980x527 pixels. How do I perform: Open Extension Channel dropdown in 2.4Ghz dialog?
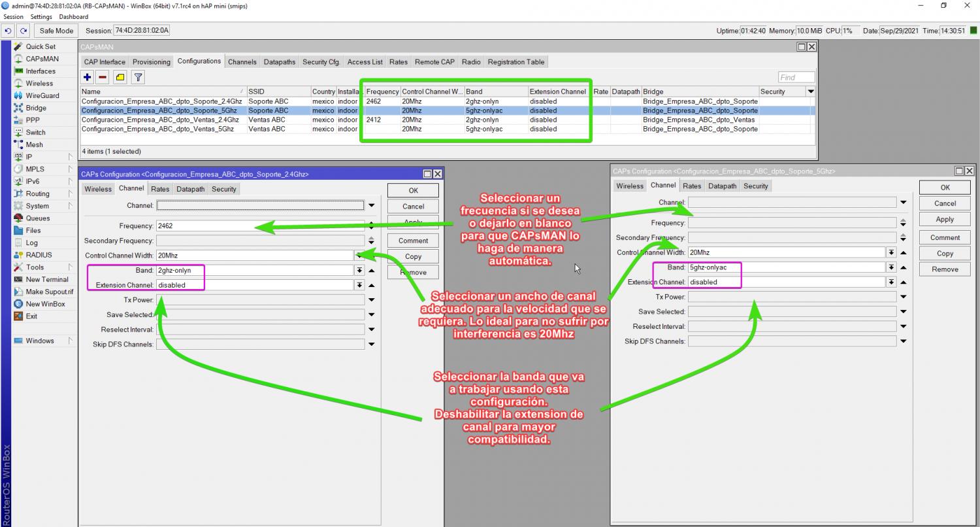coord(359,285)
